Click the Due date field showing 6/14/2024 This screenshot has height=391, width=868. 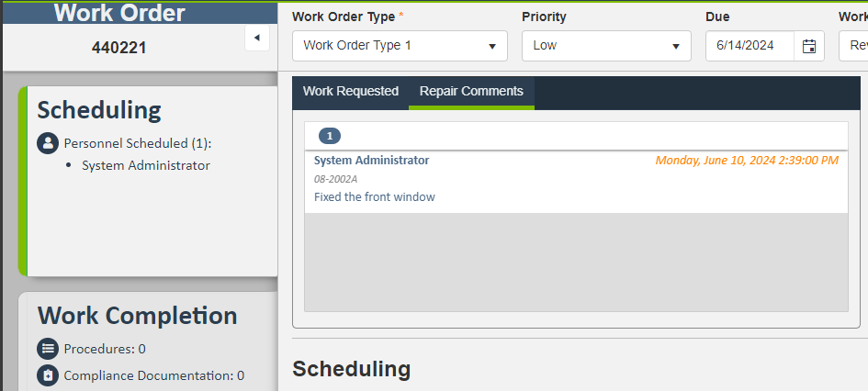pos(750,45)
